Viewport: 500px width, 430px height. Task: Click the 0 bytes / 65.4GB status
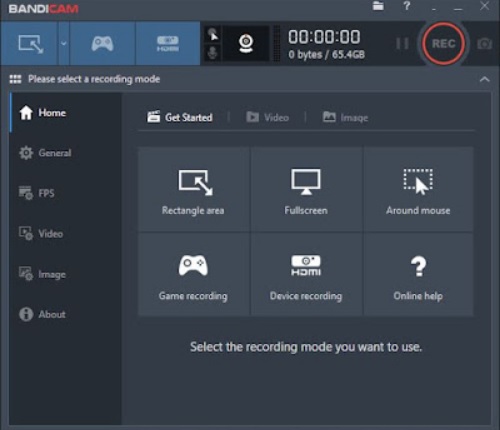coord(326,54)
